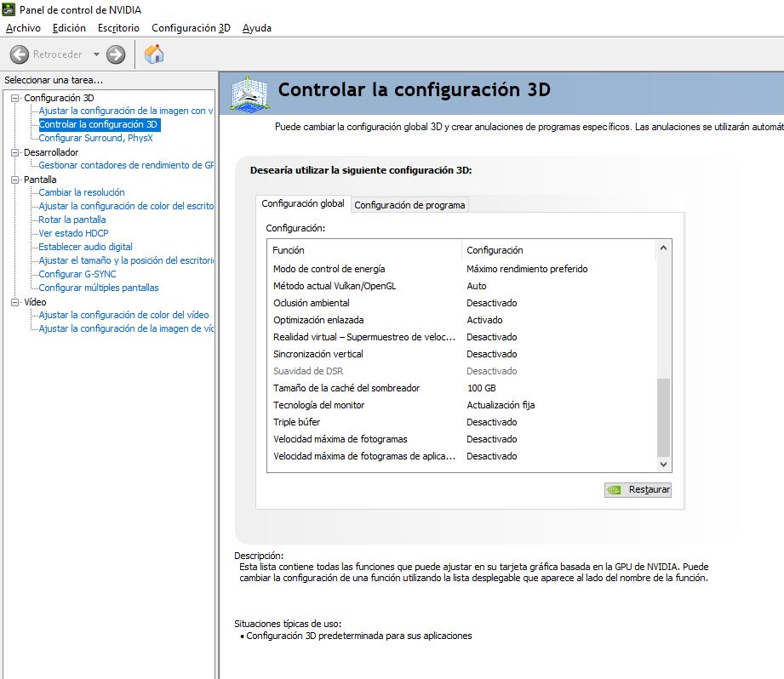Open Gestionar contadores de rendimiento de GPU
Screen dimensions: 784x679
pyautogui.click(x=126, y=165)
